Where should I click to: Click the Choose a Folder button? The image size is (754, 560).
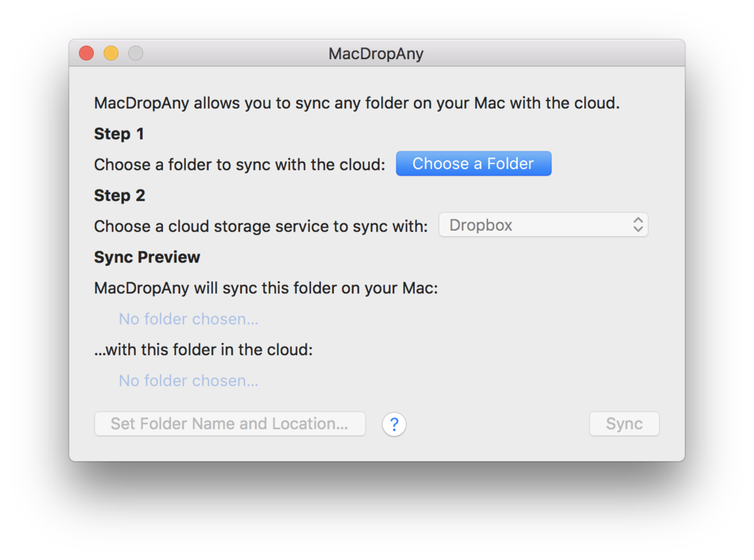(x=473, y=164)
